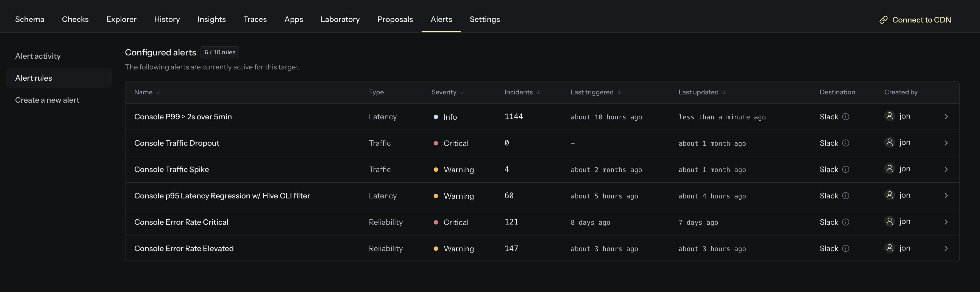Image resolution: width=980 pixels, height=292 pixels.
Task: Click 'about 2 months ago' last triggered cell
Action: click(x=606, y=170)
